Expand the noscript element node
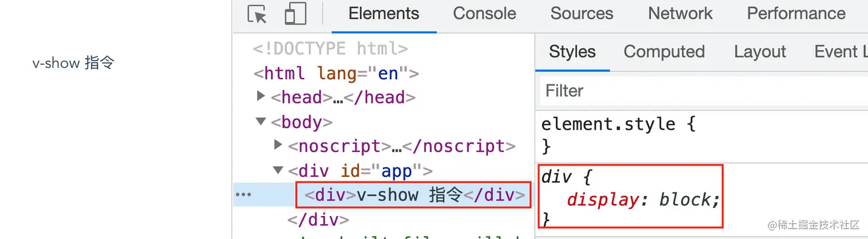The image size is (868, 239). (x=278, y=145)
